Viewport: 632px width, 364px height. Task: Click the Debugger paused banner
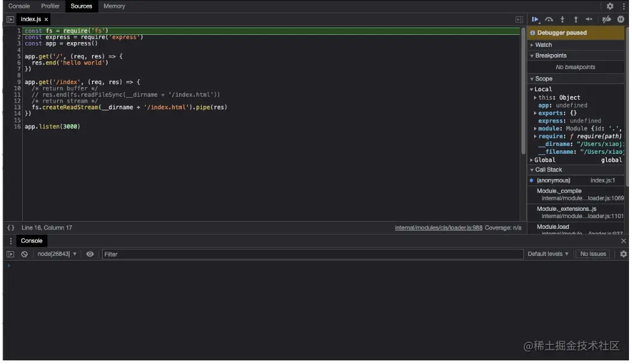(x=576, y=33)
